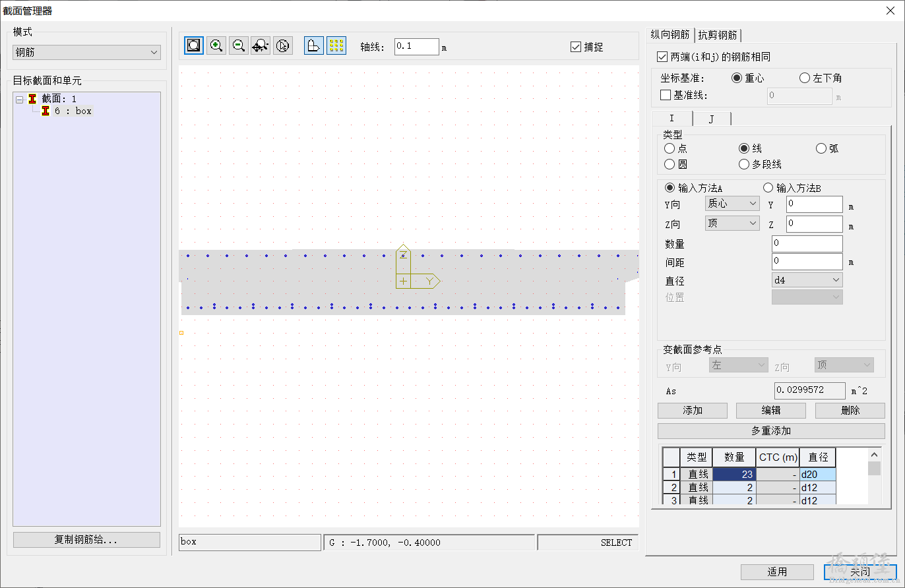Image resolution: width=905 pixels, height=588 pixels.
Task: Click the zoom out magnifier icon
Action: coord(238,45)
